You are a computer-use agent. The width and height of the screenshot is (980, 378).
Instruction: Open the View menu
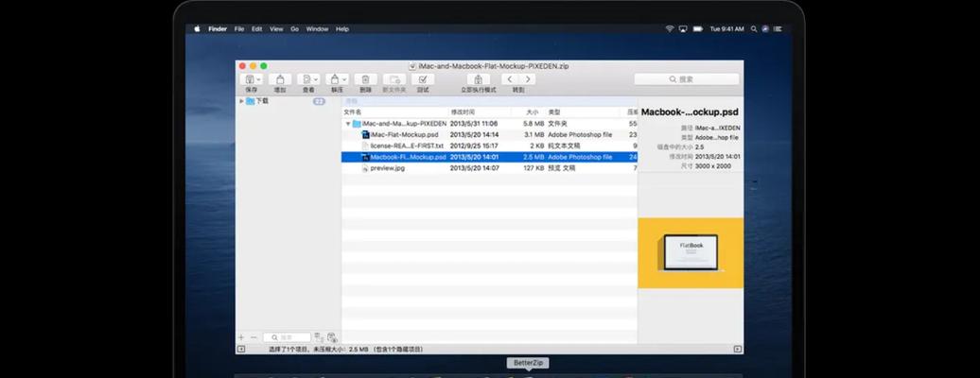coord(276,28)
